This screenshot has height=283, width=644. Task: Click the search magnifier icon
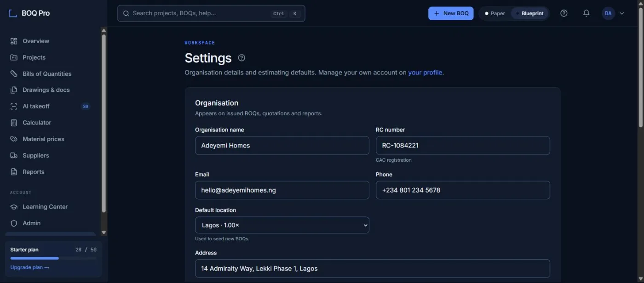tap(126, 13)
